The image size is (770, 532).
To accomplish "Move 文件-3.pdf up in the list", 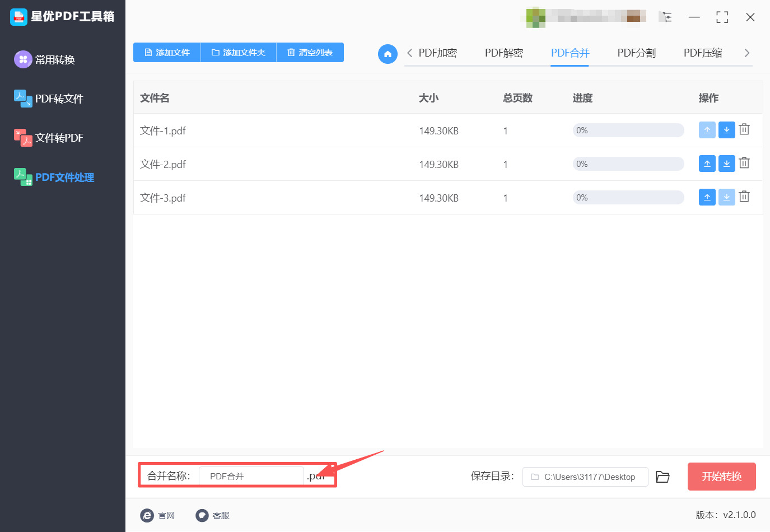I will pyautogui.click(x=707, y=197).
